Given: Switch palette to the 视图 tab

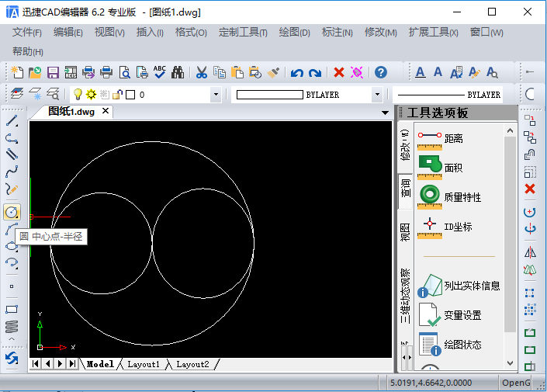Looking at the screenshot, I should [405, 232].
